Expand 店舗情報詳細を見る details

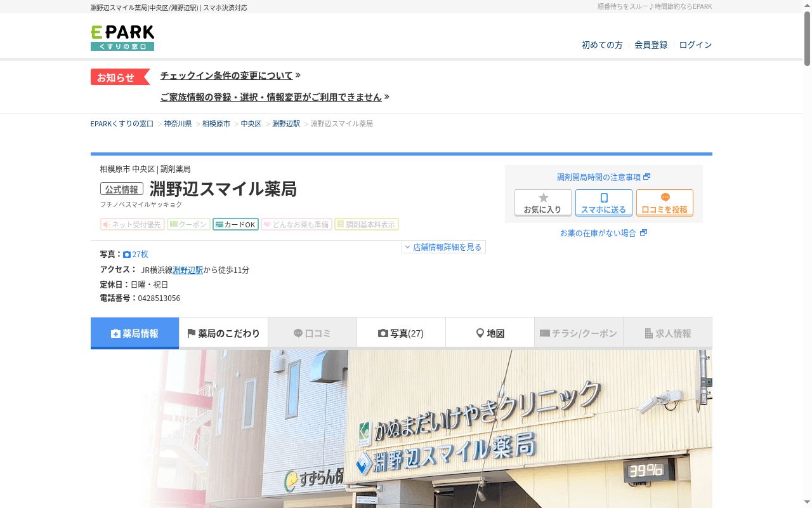point(443,247)
